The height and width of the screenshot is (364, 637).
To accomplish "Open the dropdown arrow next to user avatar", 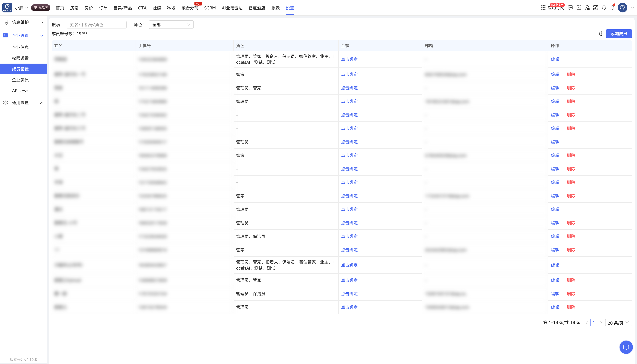I will (633, 8).
